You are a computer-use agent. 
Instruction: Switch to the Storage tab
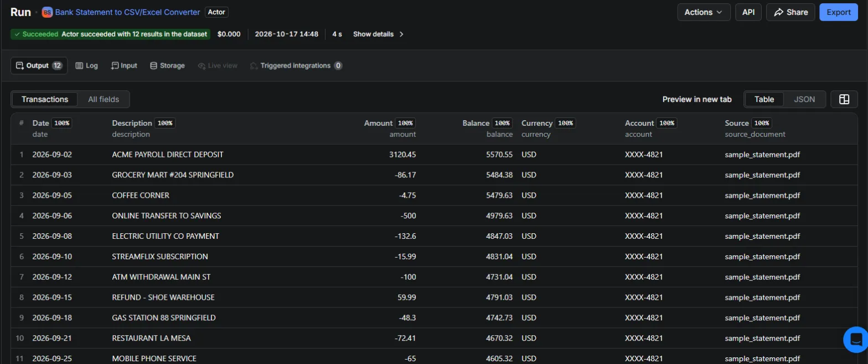167,65
